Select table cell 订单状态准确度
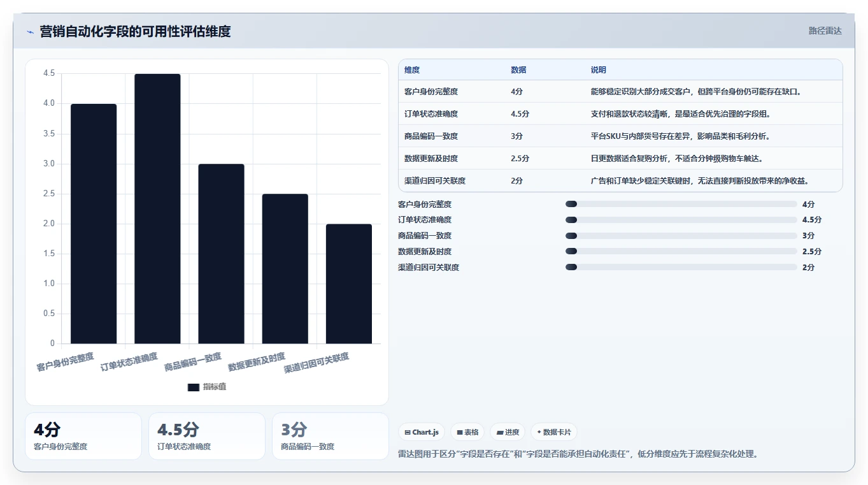 431,114
